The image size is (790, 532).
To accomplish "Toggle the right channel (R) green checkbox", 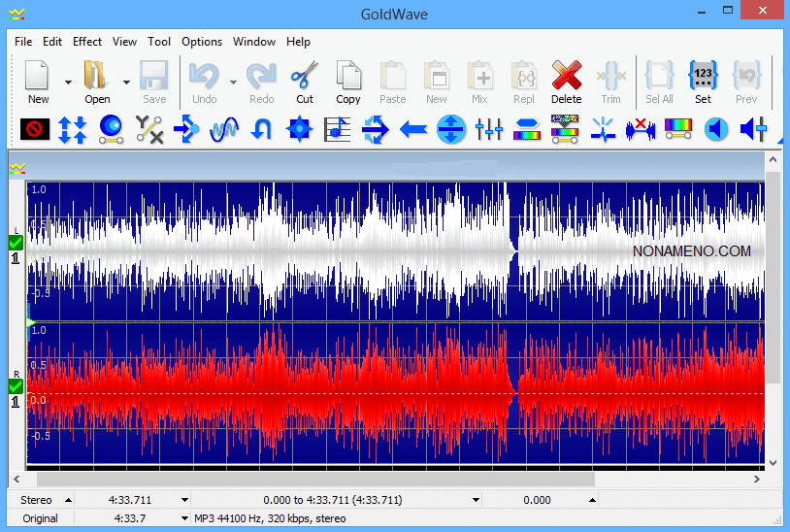I will pyautogui.click(x=15, y=385).
